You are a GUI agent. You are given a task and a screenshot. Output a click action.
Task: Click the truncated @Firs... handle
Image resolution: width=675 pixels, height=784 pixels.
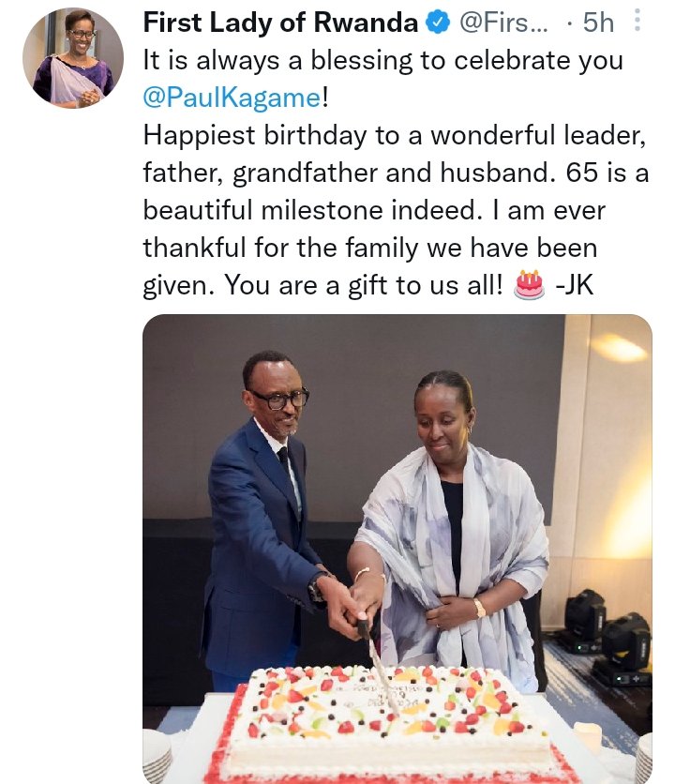[x=504, y=23]
